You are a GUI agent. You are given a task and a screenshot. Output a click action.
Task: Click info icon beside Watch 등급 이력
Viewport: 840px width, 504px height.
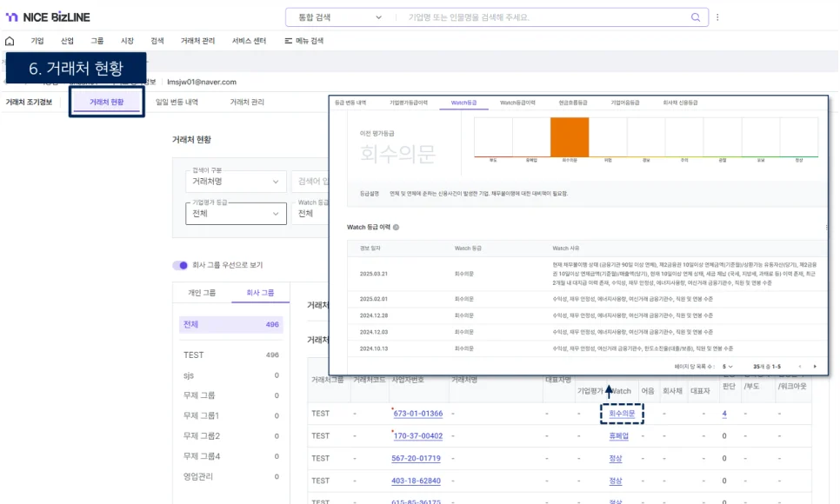(x=397, y=228)
